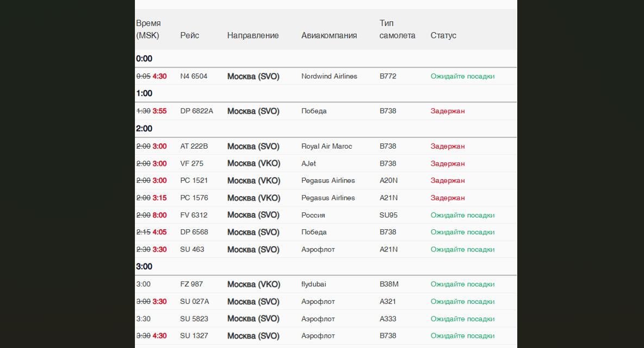Click the new time 3:15 of PC 1576
The image size is (644, 348).
[x=160, y=198]
